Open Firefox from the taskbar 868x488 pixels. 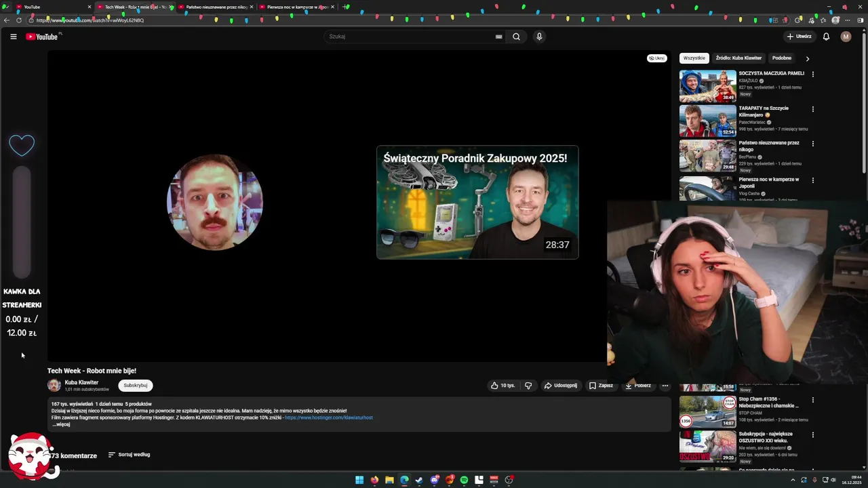pos(374,480)
